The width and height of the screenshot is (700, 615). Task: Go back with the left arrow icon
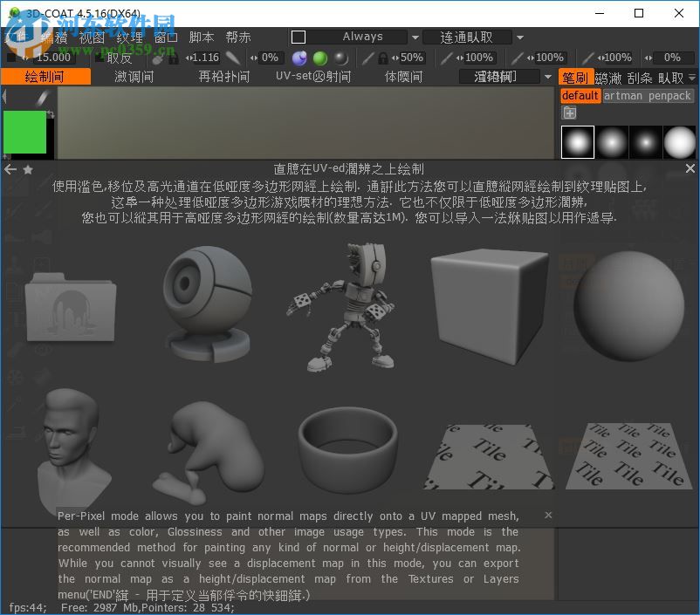[x=10, y=169]
